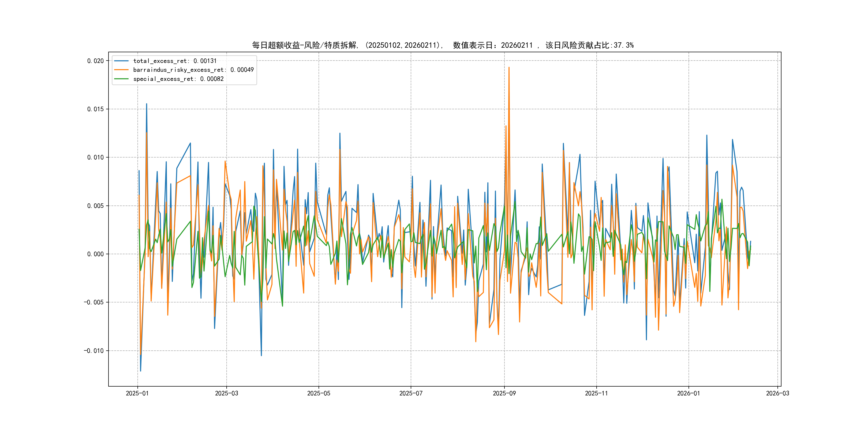Click the 2025-09 x-axis tick label
The image size is (868, 434).
[504, 394]
